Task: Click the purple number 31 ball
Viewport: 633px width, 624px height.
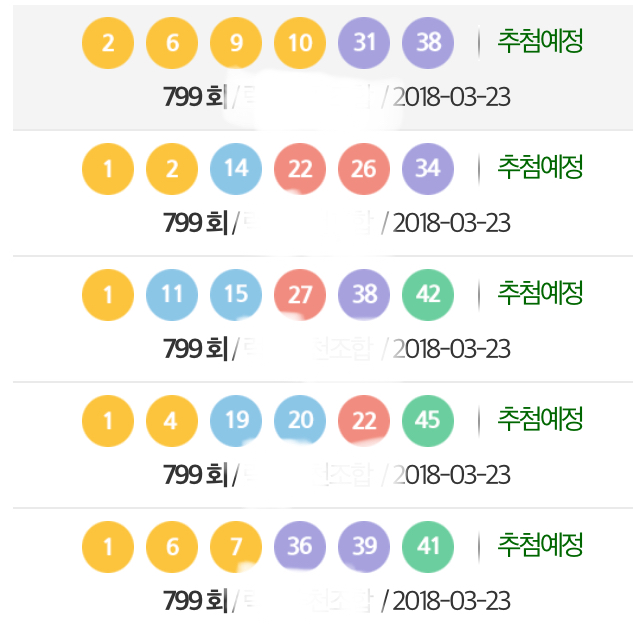Action: click(x=364, y=42)
